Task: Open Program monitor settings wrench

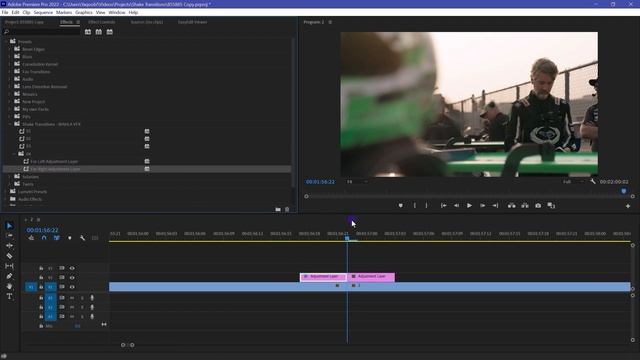Action: 593,182
